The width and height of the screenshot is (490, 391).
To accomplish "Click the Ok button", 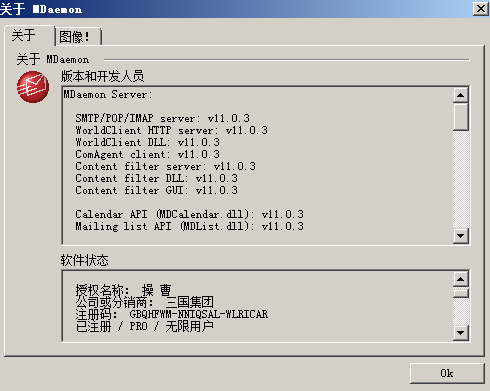I will [447, 373].
